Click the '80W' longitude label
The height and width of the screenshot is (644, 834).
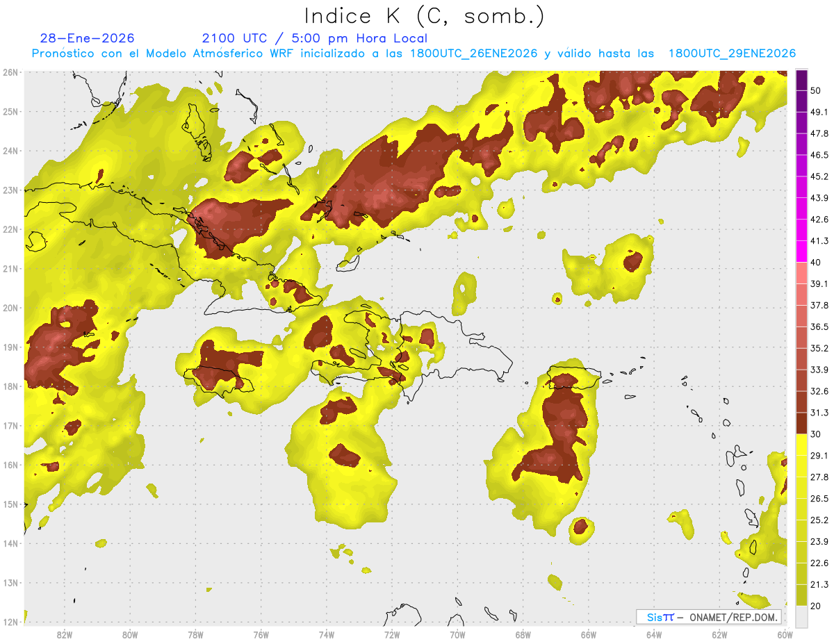pyautogui.click(x=130, y=634)
